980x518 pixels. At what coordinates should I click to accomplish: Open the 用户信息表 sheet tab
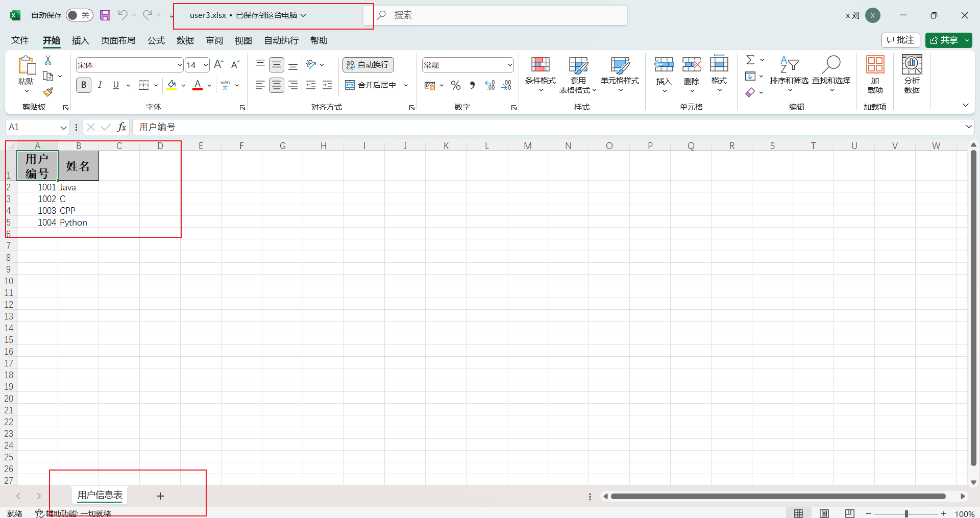(x=100, y=495)
